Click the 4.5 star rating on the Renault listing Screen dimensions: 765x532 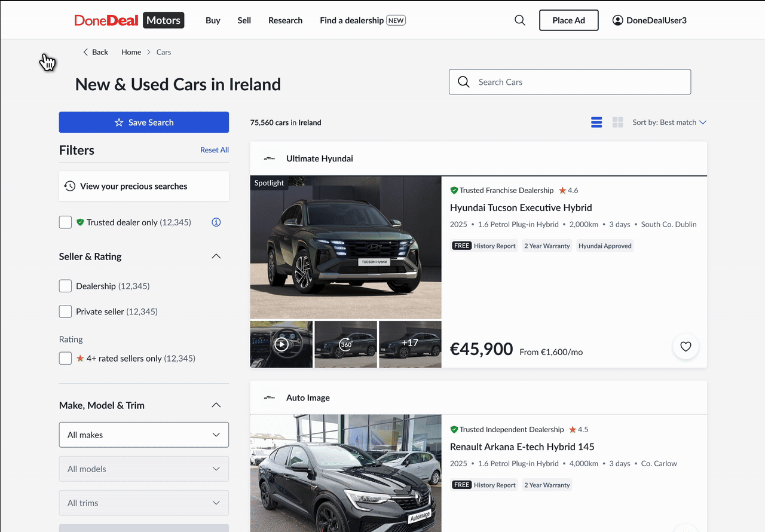pos(579,429)
